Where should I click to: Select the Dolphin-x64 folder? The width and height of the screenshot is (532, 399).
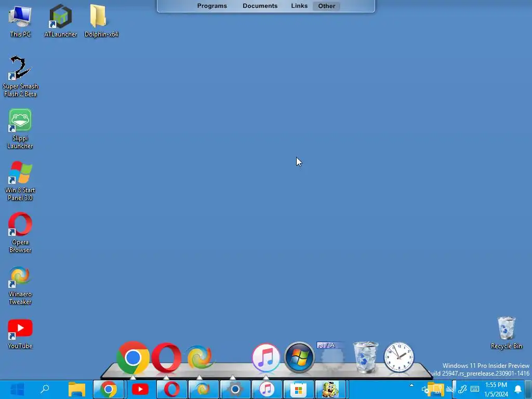(101, 21)
